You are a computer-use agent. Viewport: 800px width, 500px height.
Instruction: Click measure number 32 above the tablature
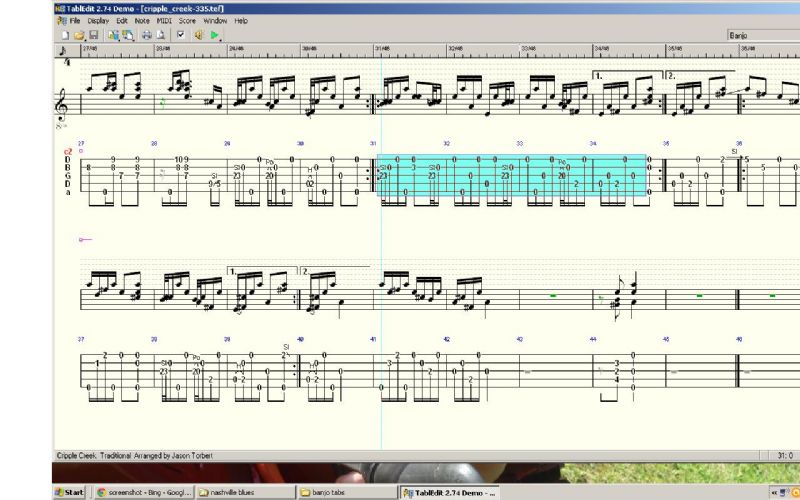tap(446, 144)
